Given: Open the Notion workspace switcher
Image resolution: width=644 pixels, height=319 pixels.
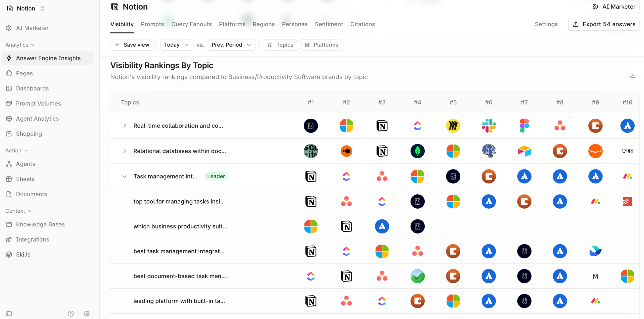Looking at the screenshot, I should pyautogui.click(x=25, y=8).
